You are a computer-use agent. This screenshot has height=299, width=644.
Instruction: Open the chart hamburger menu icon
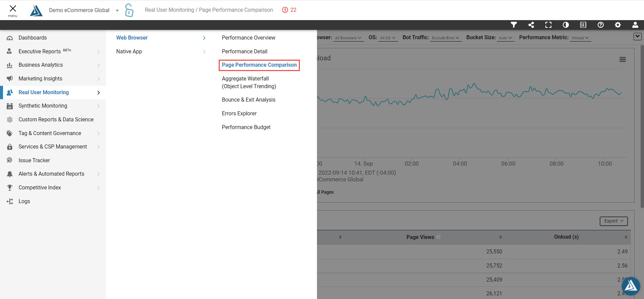623,59
